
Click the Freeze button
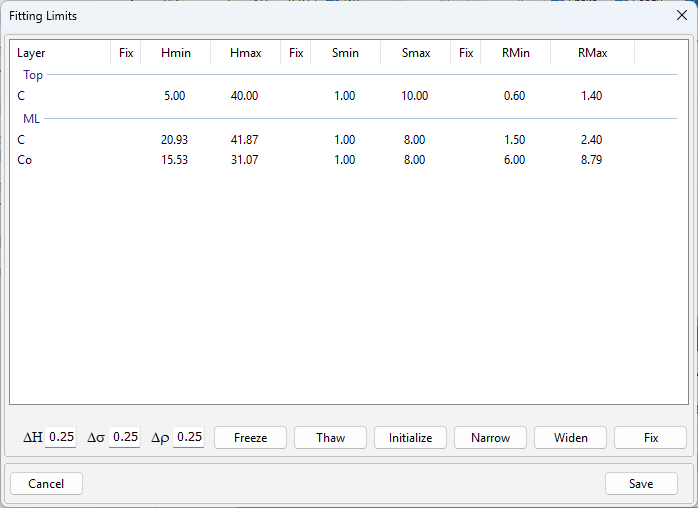coord(251,438)
